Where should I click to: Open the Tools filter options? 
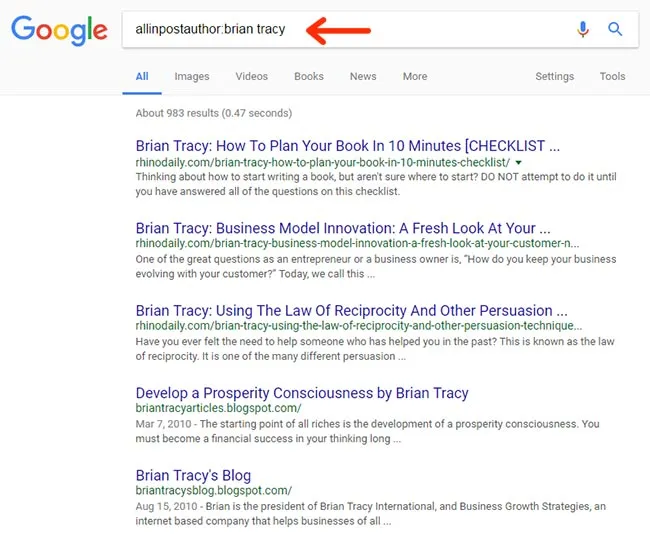(x=612, y=76)
